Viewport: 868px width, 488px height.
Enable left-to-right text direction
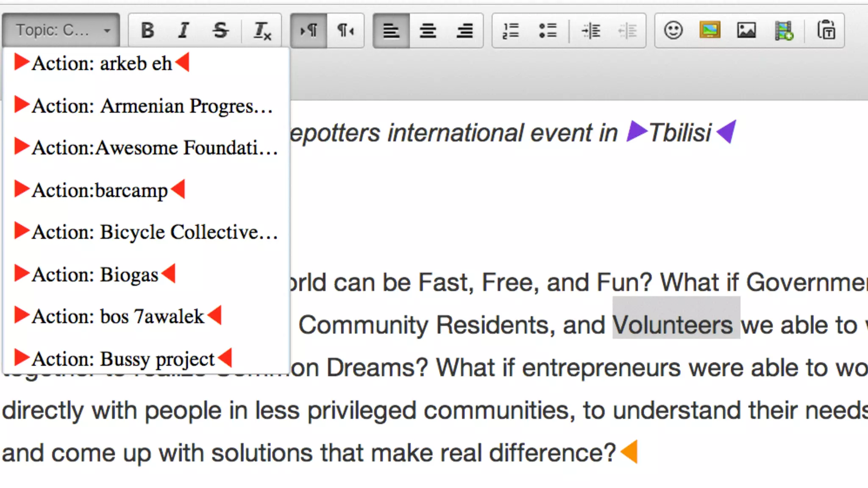click(309, 30)
